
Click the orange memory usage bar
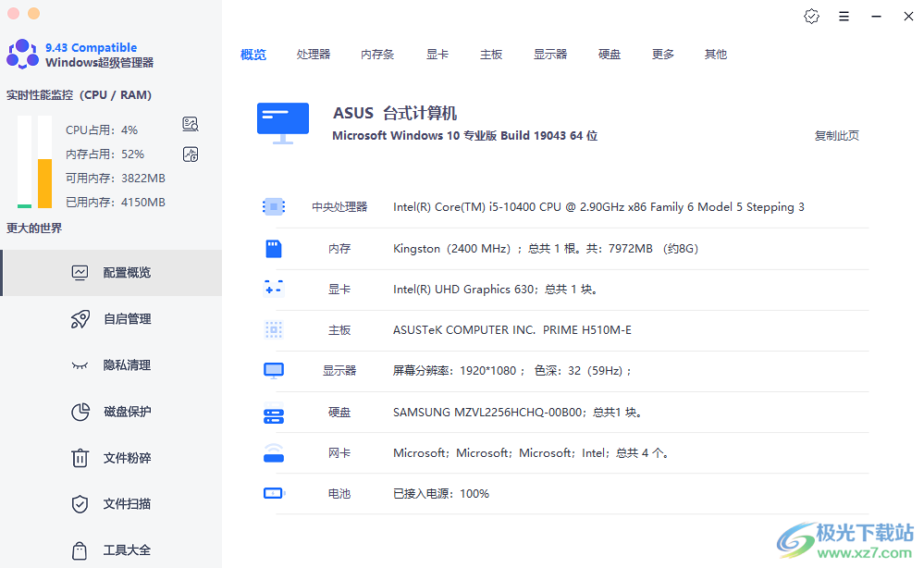[44, 183]
